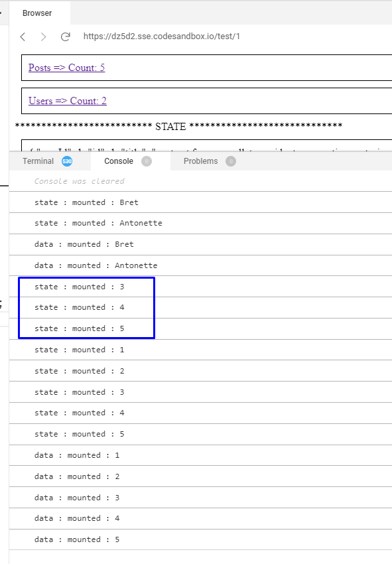392x564 pixels.
Task: Open the Users => Count: 2 link
Action: (68, 101)
